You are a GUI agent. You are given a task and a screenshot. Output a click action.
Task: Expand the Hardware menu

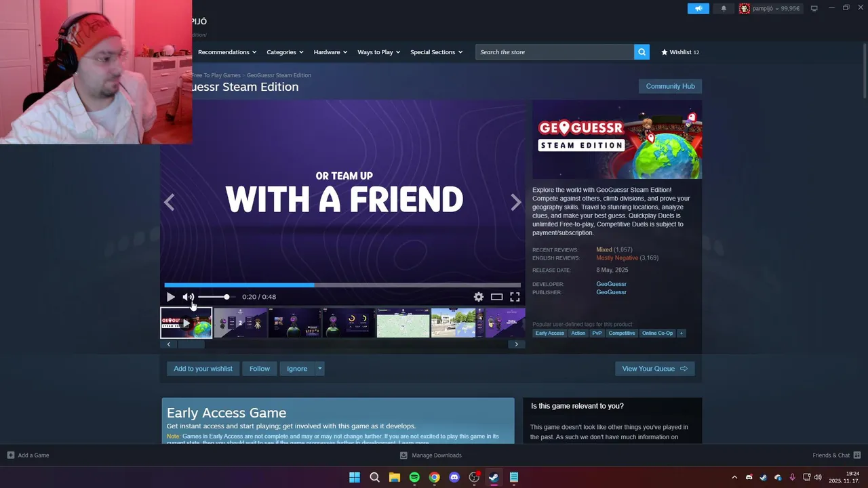[330, 52]
